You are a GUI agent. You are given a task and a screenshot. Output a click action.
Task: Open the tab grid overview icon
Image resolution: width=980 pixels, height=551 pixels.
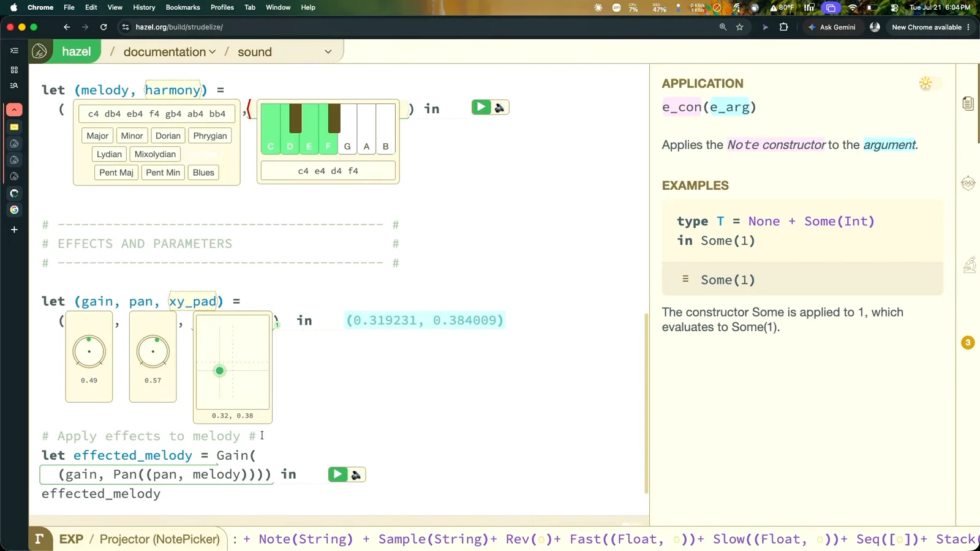point(14,70)
